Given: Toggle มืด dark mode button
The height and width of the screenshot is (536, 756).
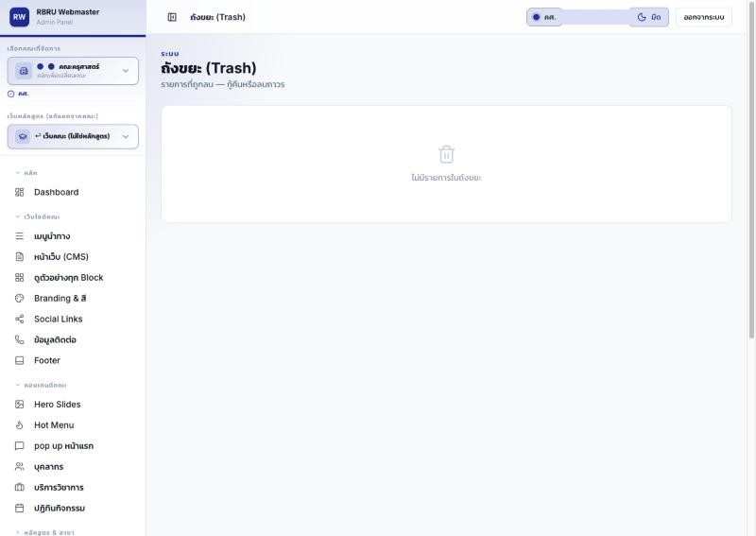Looking at the screenshot, I should click(649, 17).
